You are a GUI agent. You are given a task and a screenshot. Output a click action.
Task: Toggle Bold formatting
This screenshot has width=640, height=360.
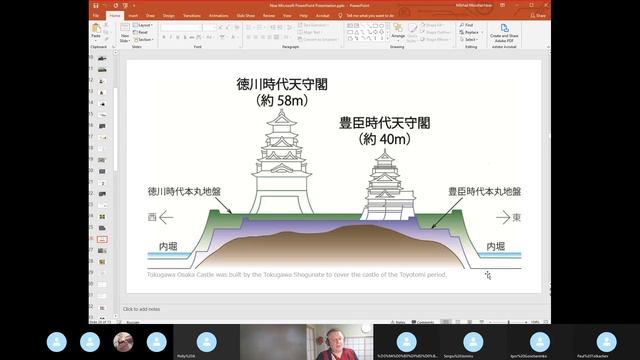(164, 38)
